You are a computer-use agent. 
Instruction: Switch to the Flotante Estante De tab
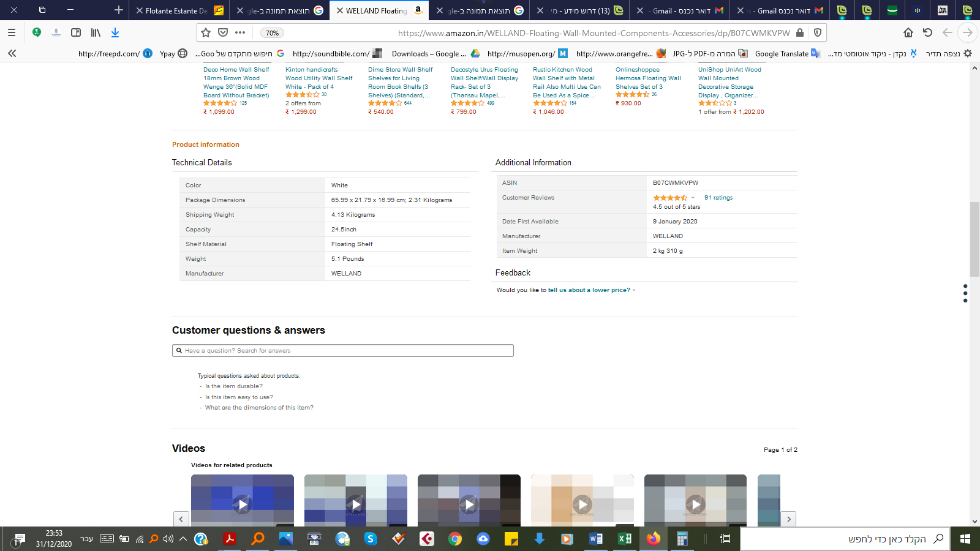pos(178,10)
